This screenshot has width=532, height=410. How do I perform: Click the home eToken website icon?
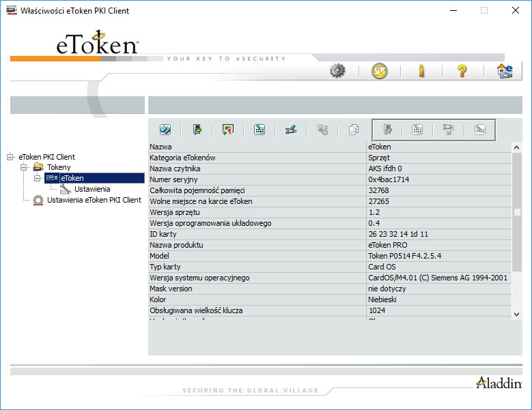pyautogui.click(x=504, y=70)
